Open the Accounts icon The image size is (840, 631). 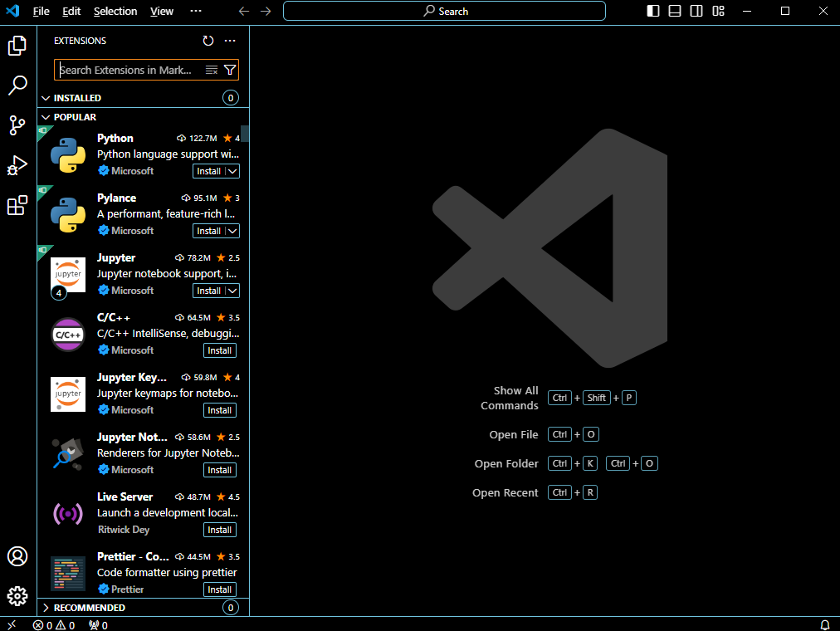click(x=17, y=558)
